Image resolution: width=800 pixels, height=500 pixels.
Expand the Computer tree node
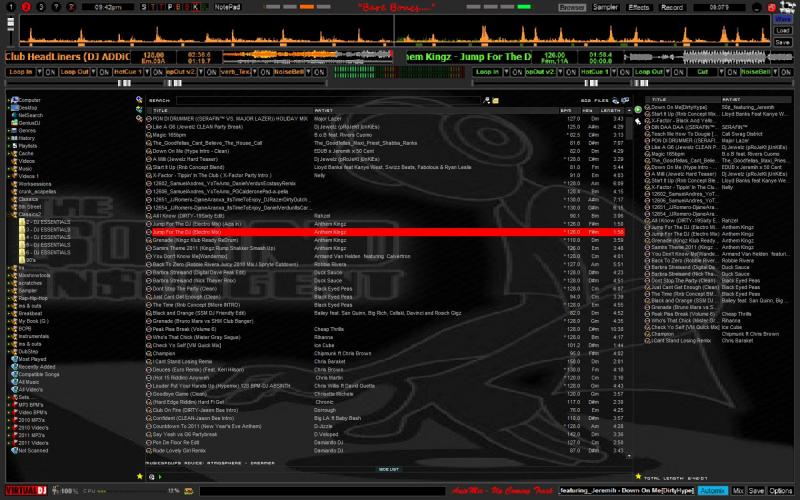[9, 100]
